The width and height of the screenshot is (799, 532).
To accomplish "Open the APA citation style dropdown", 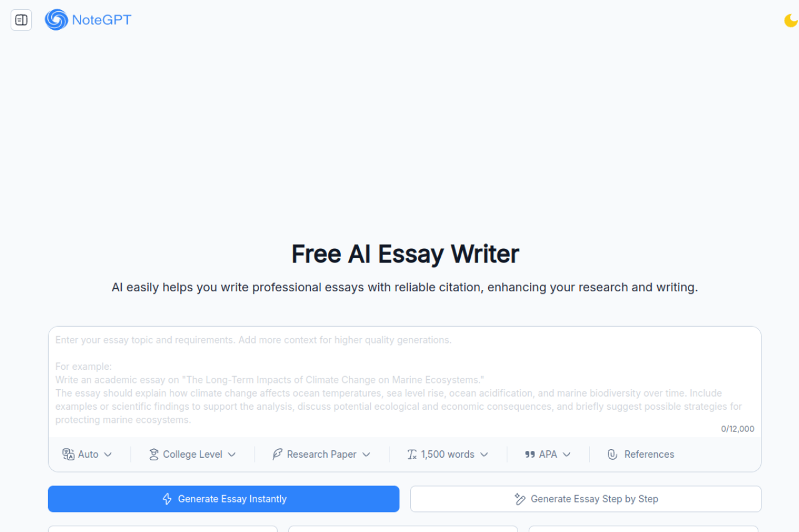I will tap(547, 454).
